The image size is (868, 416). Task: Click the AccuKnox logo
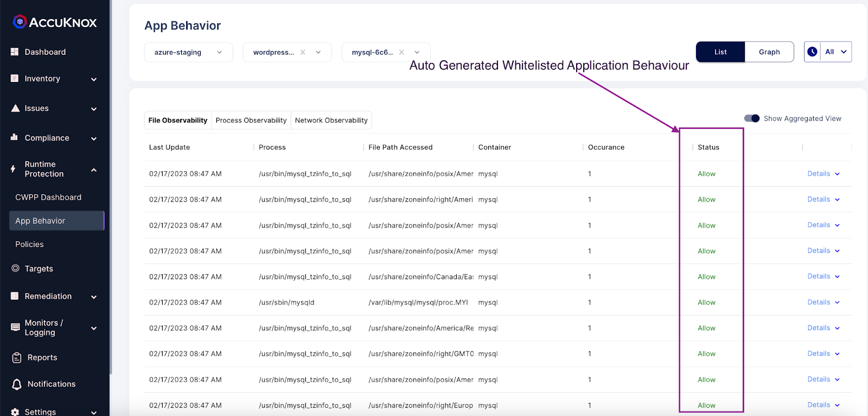(x=55, y=22)
